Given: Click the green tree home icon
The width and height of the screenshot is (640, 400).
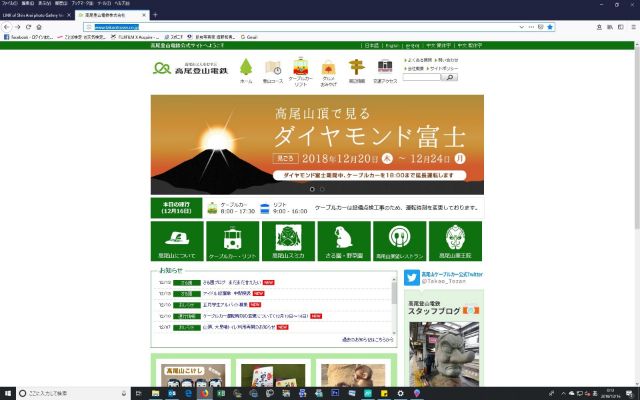Looking at the screenshot, I should pos(246,68).
